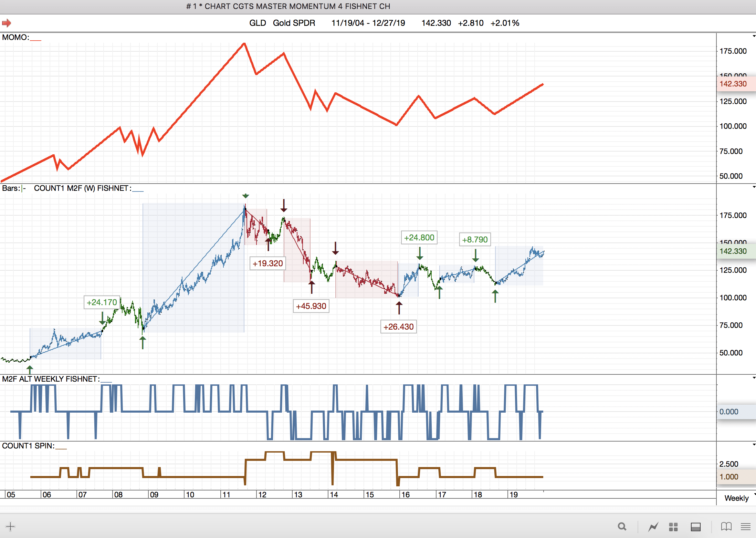The image size is (756, 538).
Task: Click the plus icon at bottom left
Action: [10, 526]
